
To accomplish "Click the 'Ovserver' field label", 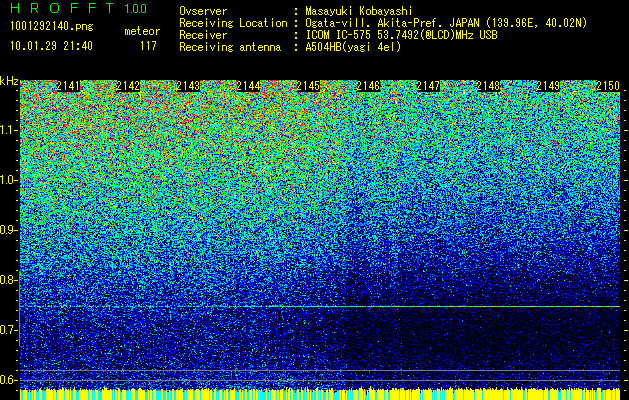I will (x=203, y=11).
